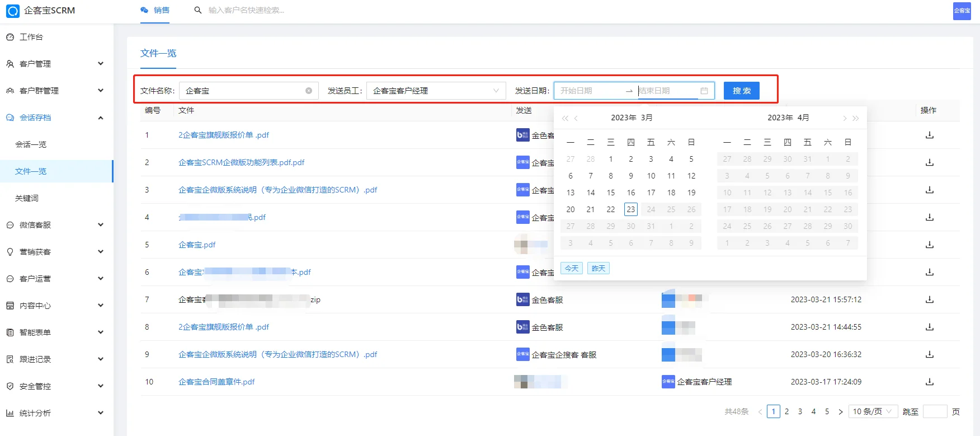980x436 pixels.
Task: Download 企客宝.pdf in row 5
Action: pyautogui.click(x=930, y=245)
